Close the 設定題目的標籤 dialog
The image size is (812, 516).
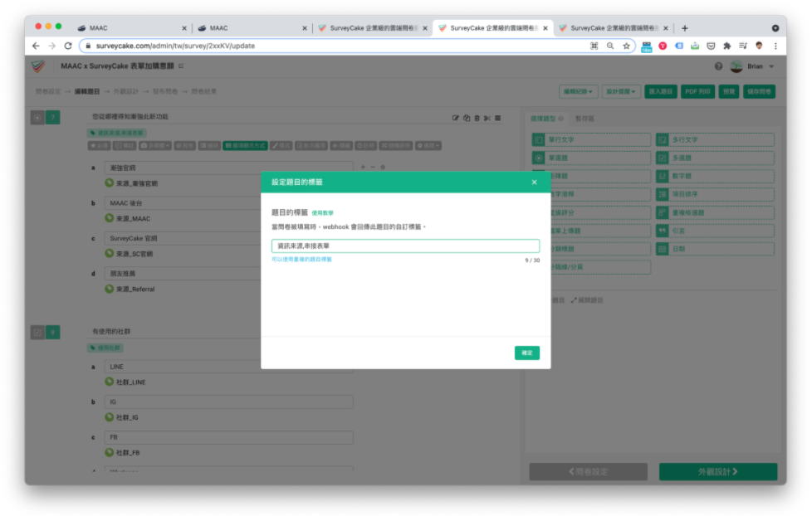[x=534, y=183]
